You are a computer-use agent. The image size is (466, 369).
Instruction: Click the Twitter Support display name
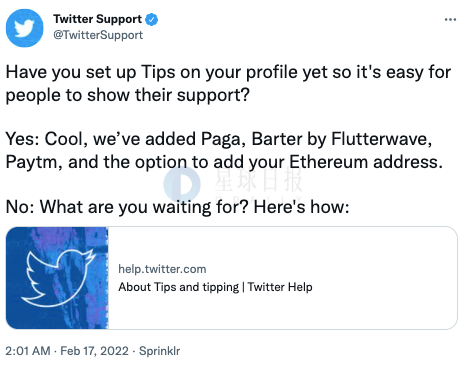coord(98,19)
